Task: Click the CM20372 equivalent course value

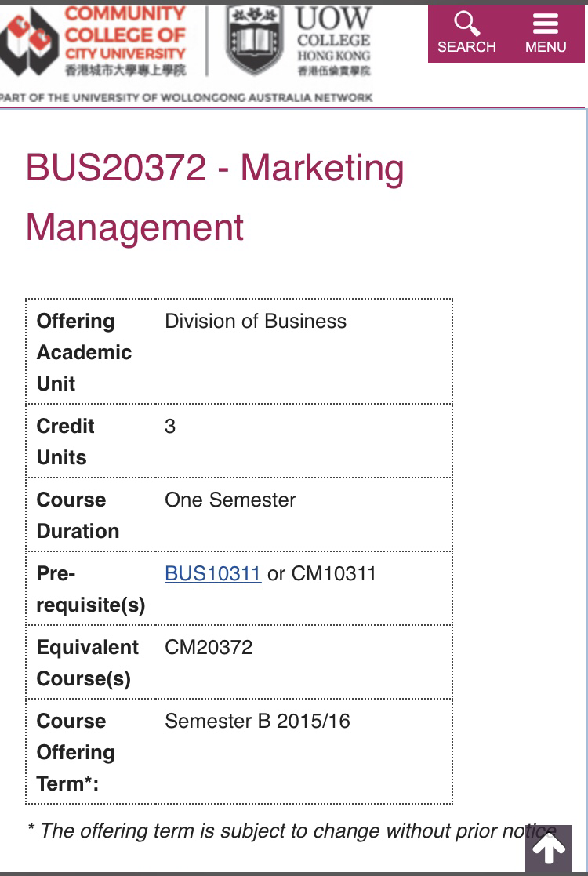Action: click(209, 648)
